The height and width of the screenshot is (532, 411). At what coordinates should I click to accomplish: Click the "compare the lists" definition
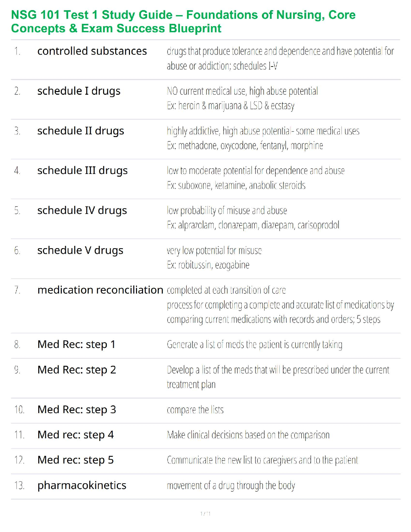pos(195,410)
